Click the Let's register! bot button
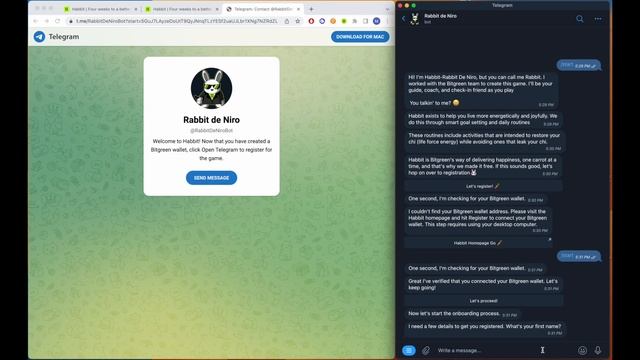Image resolution: width=640 pixels, height=360 pixels. tap(483, 186)
